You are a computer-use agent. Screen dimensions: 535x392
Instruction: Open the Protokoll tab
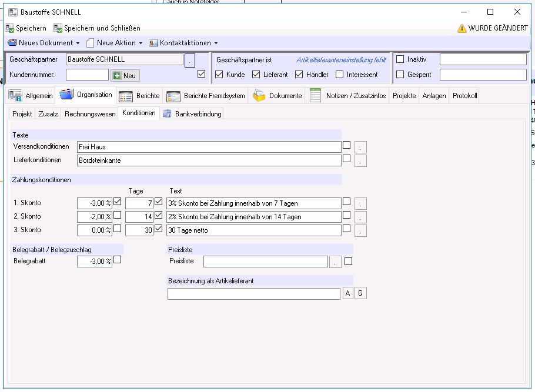[x=464, y=96]
